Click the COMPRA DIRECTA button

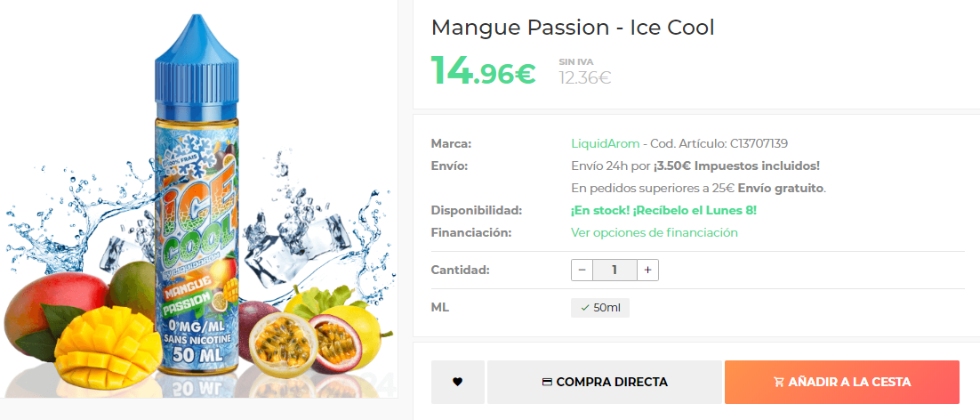[605, 382]
